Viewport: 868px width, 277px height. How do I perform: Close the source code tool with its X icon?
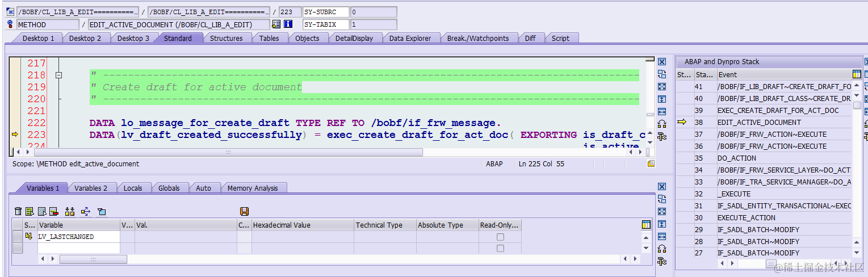662,62
